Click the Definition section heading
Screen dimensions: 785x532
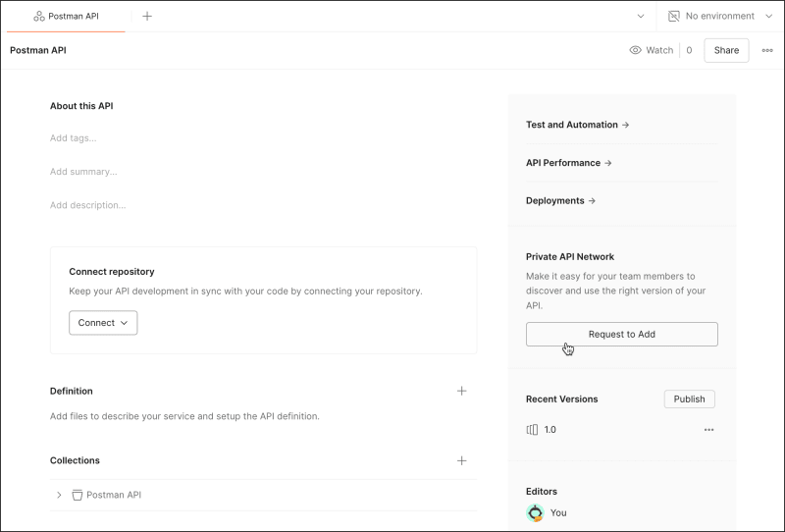(71, 392)
